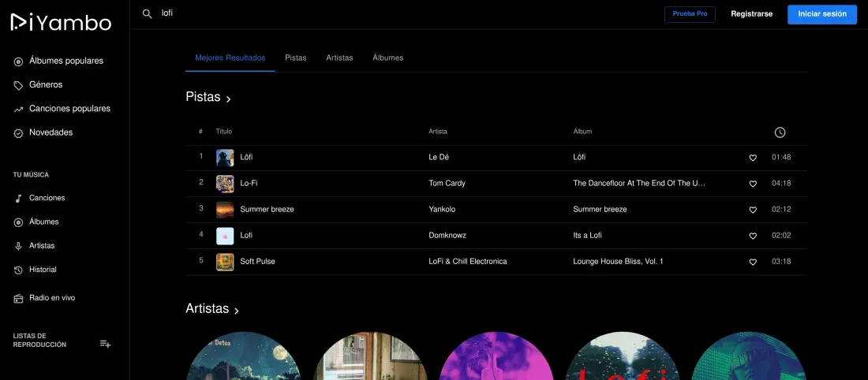Open the moonlit Detox artist image

(x=243, y=356)
